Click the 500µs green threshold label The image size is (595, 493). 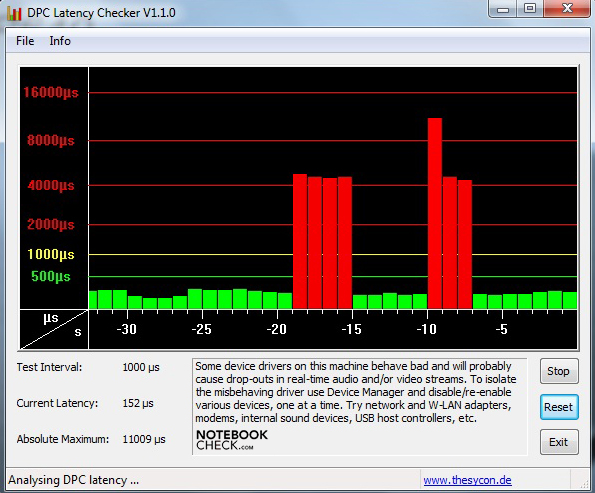(51, 276)
